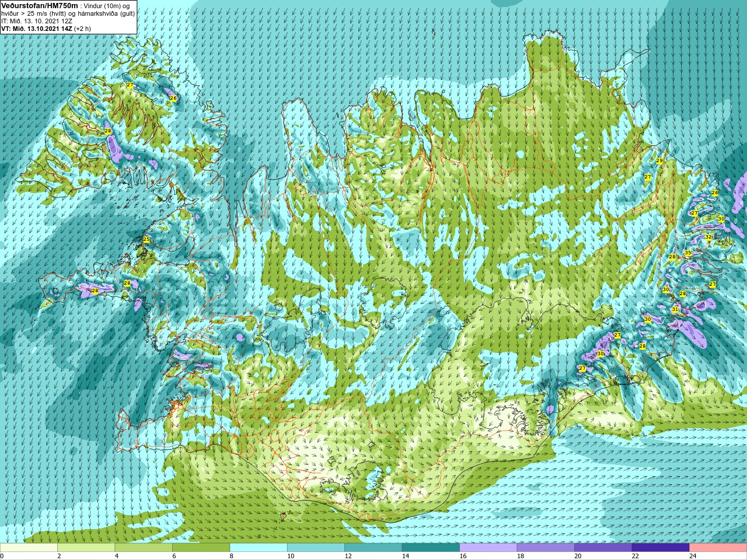
Task: Click the legend scale label "20"
Action: click(578, 556)
